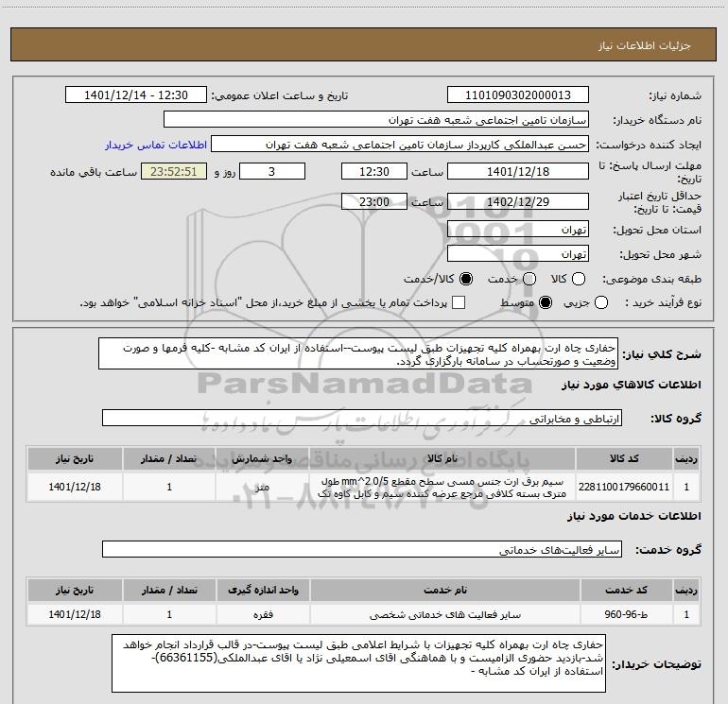Click the unit cell فقره in services table
The image size is (728, 704).
point(263,614)
